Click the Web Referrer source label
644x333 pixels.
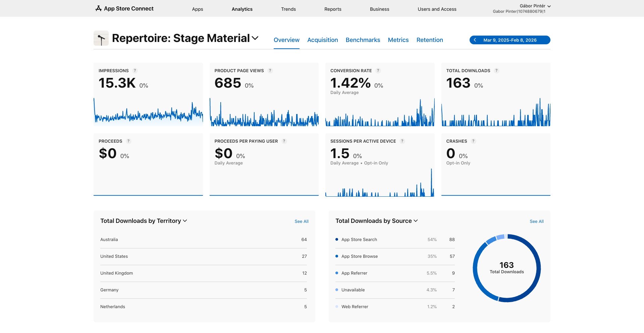(355, 307)
